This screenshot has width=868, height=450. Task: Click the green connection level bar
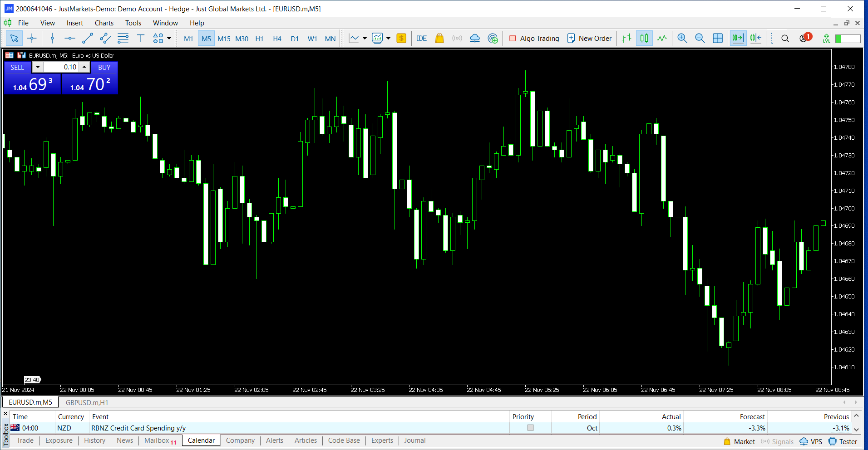[x=848, y=39]
